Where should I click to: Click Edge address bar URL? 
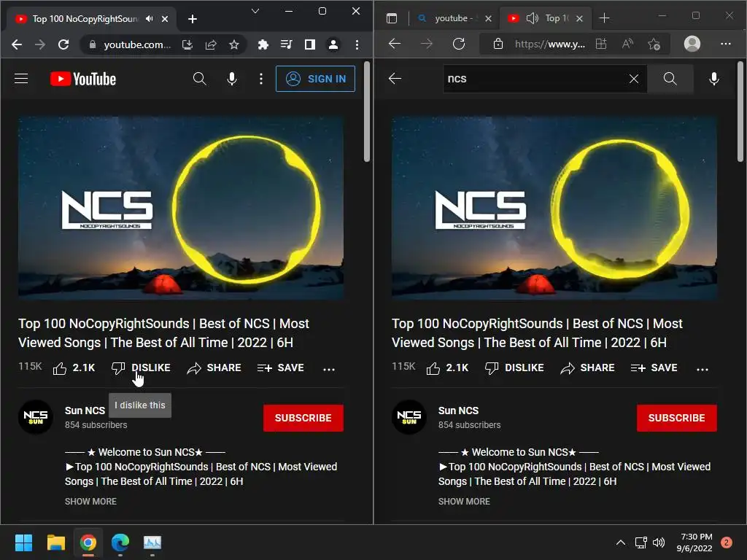[x=549, y=44]
